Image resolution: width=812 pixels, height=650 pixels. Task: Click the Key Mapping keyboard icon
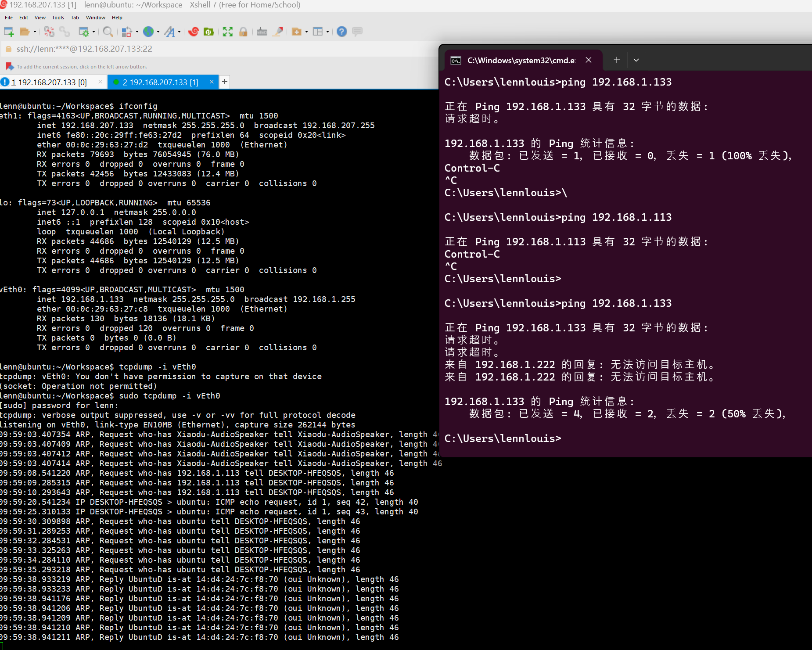tap(262, 32)
